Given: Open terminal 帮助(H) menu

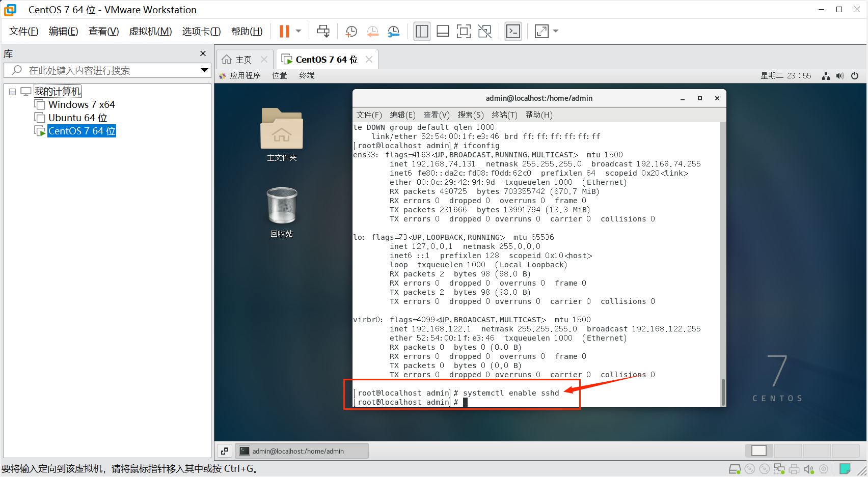Looking at the screenshot, I should 539,115.
